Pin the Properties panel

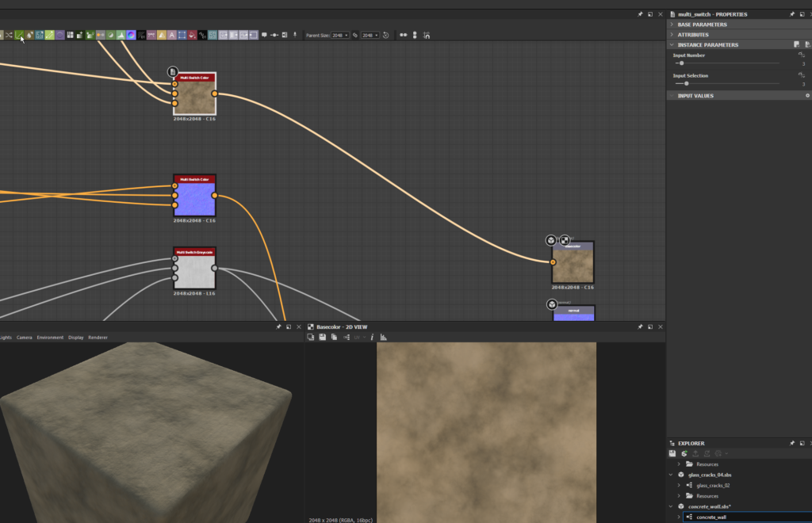[x=791, y=14]
